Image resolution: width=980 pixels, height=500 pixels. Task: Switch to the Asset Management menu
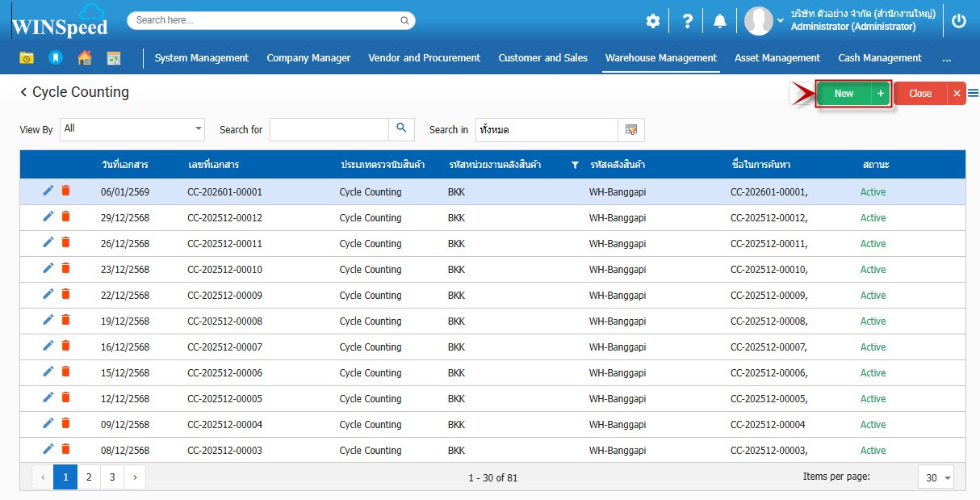pos(777,58)
